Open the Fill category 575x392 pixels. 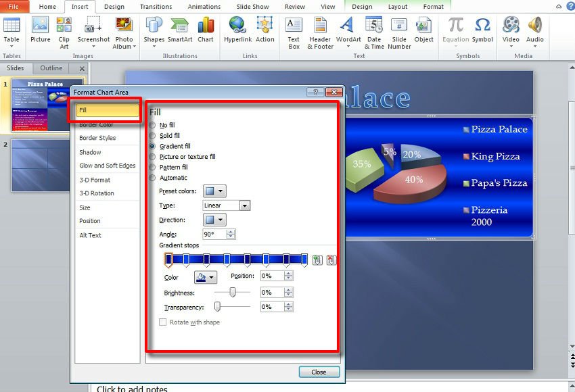pyautogui.click(x=108, y=110)
